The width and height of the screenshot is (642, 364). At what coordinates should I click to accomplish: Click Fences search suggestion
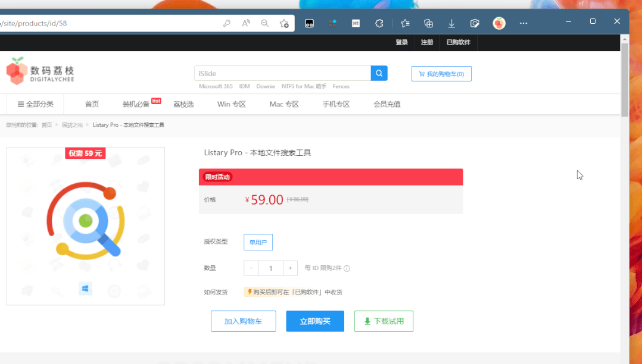coord(341,86)
